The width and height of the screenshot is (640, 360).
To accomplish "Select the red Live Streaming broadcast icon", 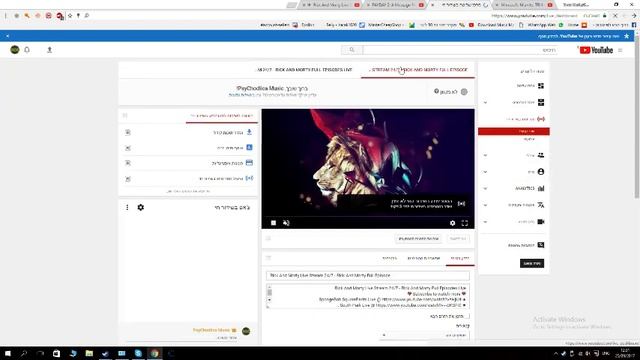I will click(x=541, y=119).
